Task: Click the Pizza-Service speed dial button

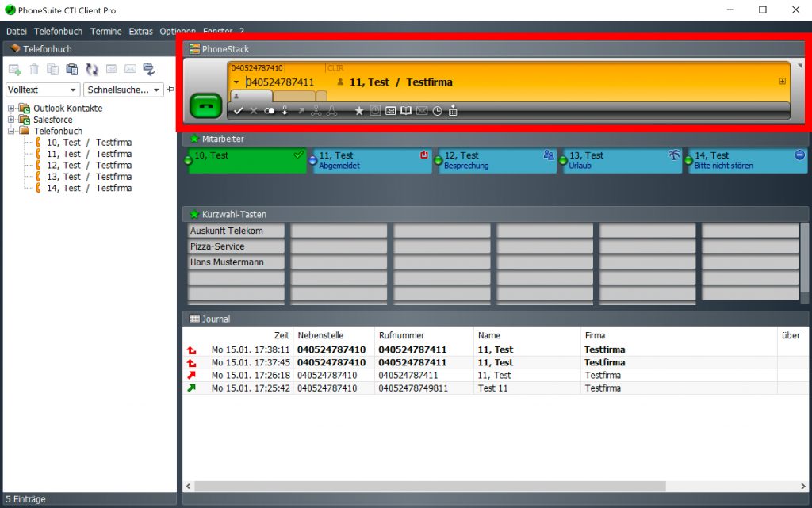Action: 236,246
